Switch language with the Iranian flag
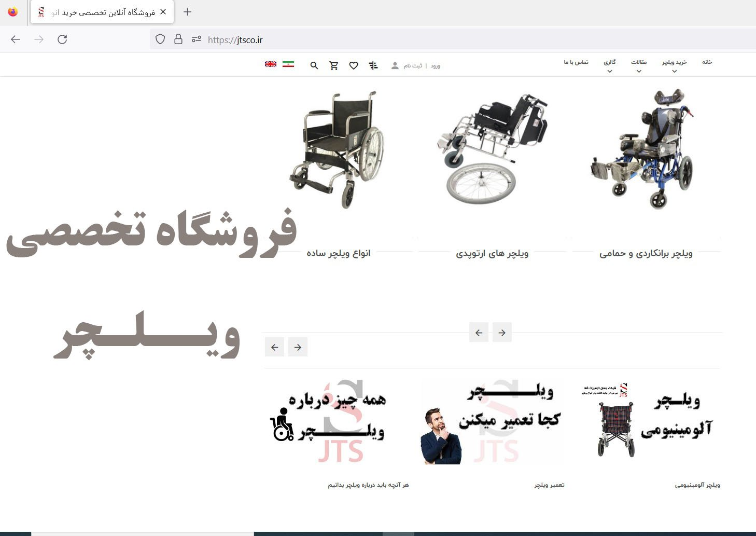 [288, 64]
